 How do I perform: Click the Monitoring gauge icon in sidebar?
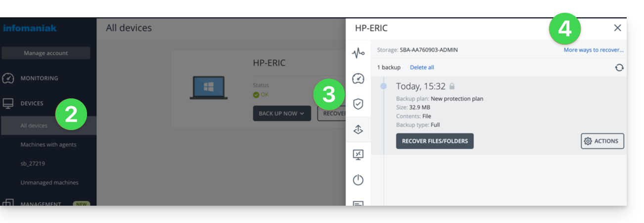pyautogui.click(x=8, y=78)
